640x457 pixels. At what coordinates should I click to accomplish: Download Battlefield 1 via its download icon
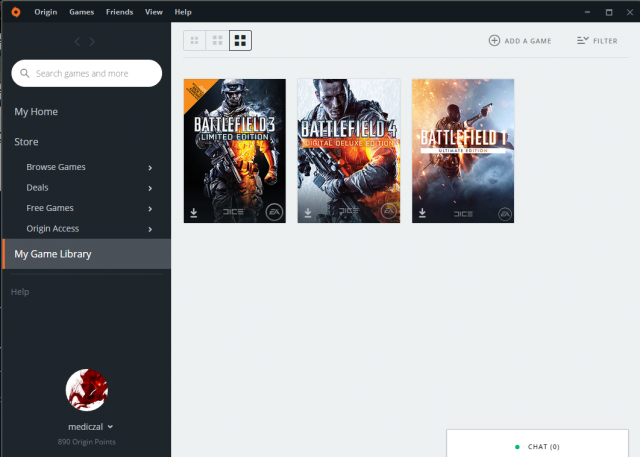tap(422, 213)
